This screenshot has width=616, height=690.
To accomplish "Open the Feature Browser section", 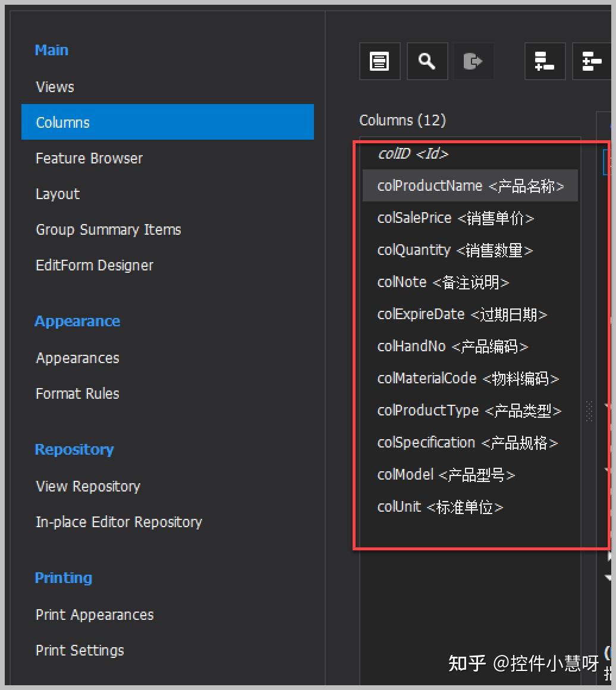I will 89,158.
